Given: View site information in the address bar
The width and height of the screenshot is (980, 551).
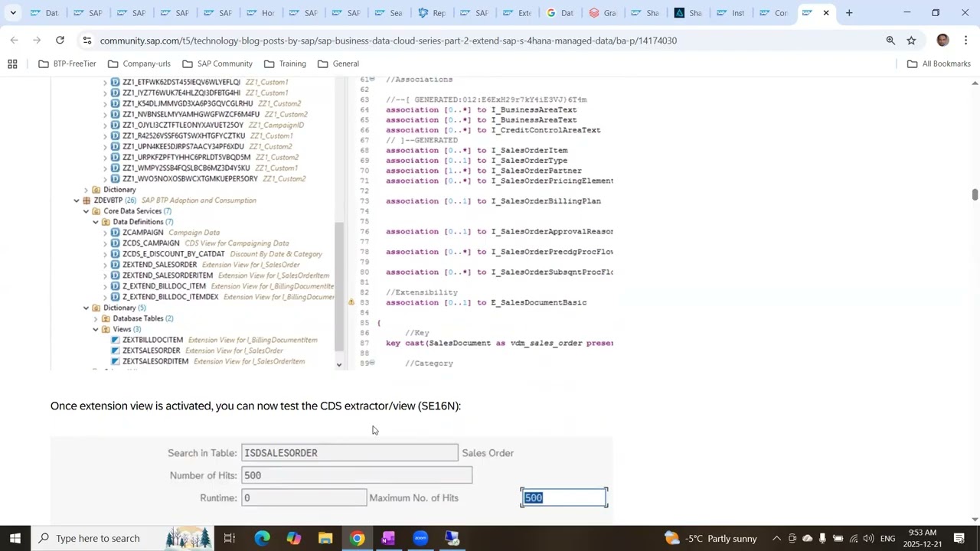Looking at the screenshot, I should 87,41.
